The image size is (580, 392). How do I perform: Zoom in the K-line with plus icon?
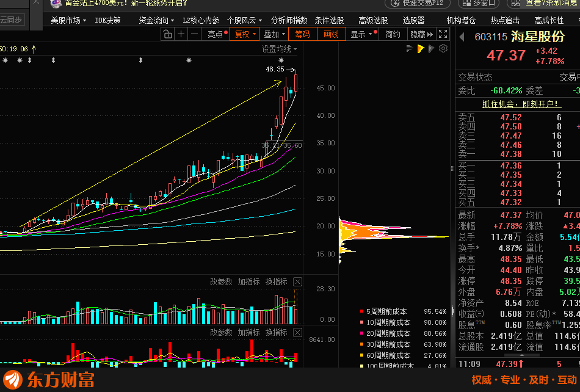pyautogui.click(x=181, y=34)
